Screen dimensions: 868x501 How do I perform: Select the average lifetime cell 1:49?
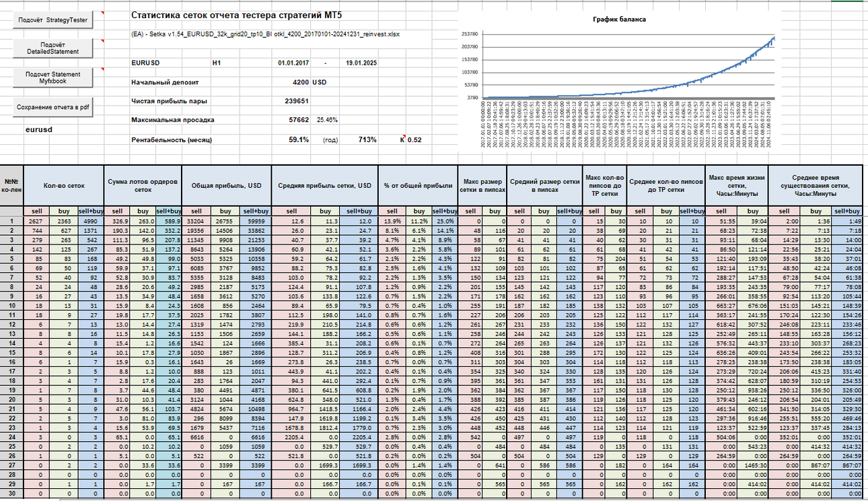[847, 221]
